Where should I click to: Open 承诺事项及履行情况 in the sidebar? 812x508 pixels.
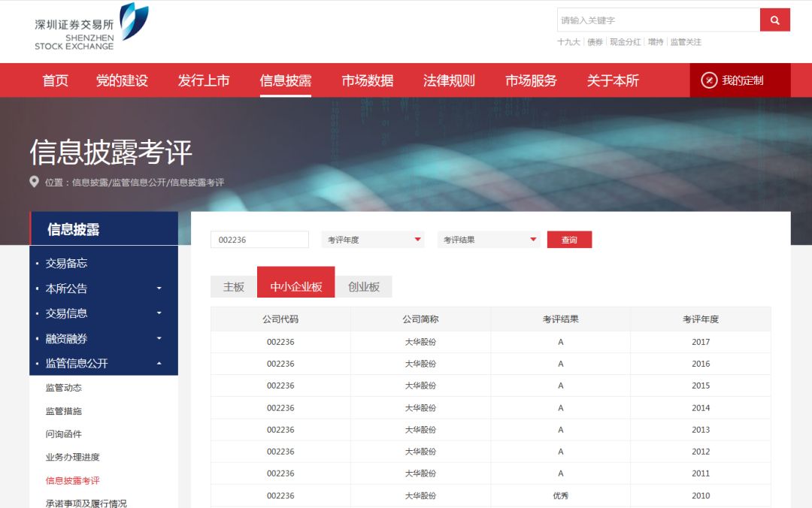tap(86, 503)
